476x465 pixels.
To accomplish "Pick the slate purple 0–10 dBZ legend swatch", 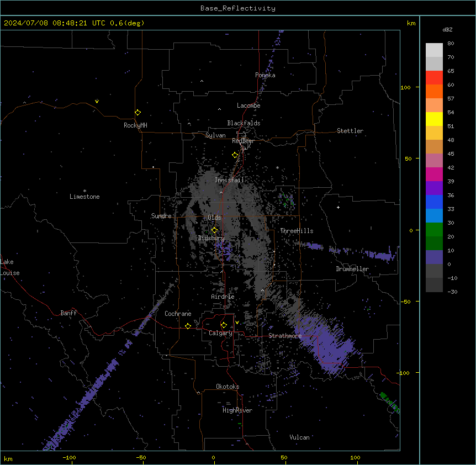I will (434, 257).
